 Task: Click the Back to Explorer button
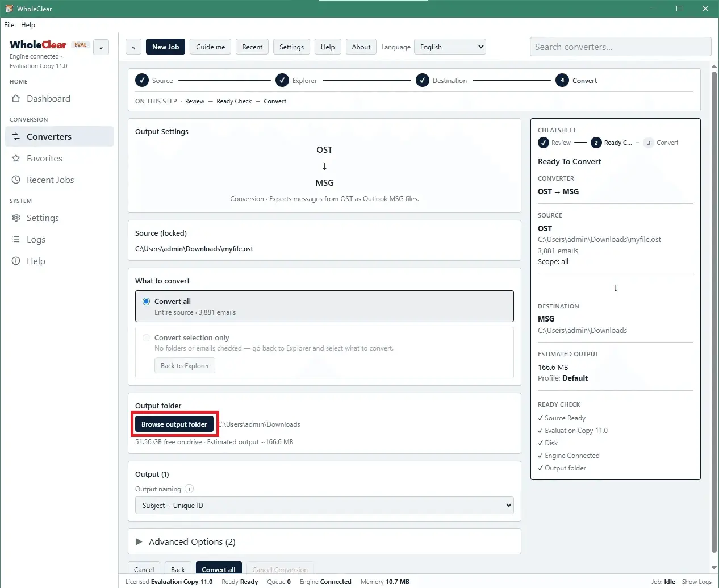[x=185, y=366]
